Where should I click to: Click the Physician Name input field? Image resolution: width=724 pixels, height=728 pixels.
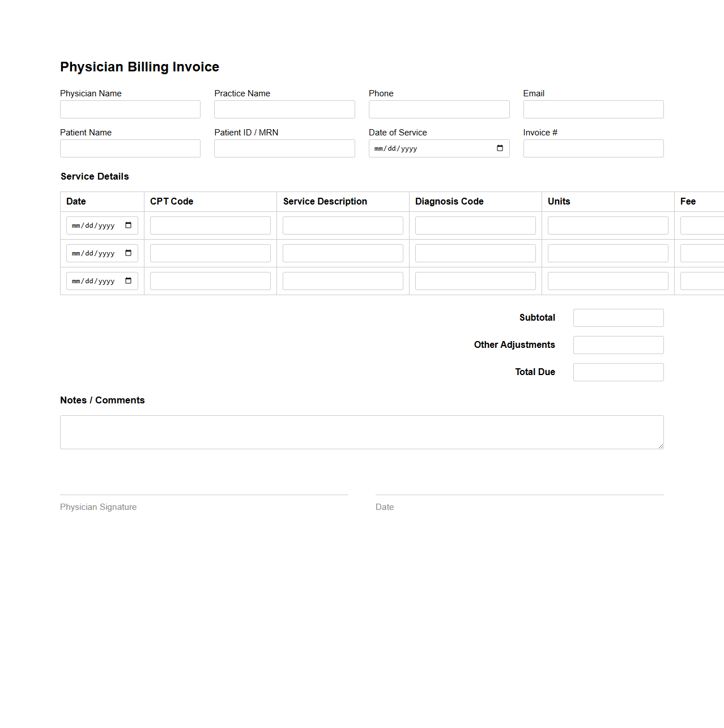click(130, 109)
